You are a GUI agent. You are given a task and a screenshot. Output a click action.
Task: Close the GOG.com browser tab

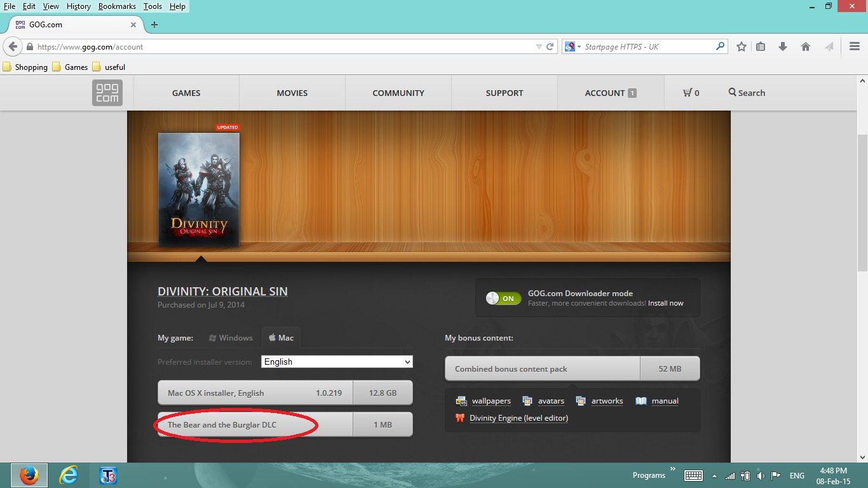tap(133, 25)
